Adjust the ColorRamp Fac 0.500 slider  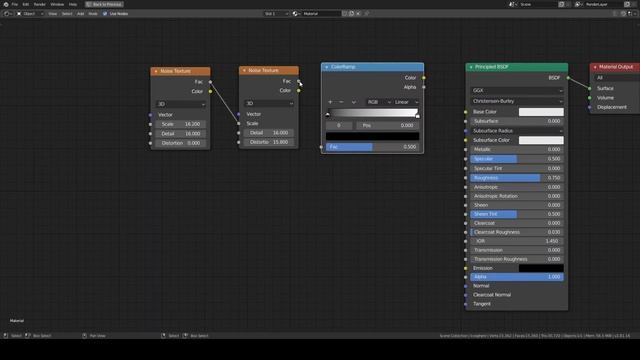pyautogui.click(x=372, y=147)
